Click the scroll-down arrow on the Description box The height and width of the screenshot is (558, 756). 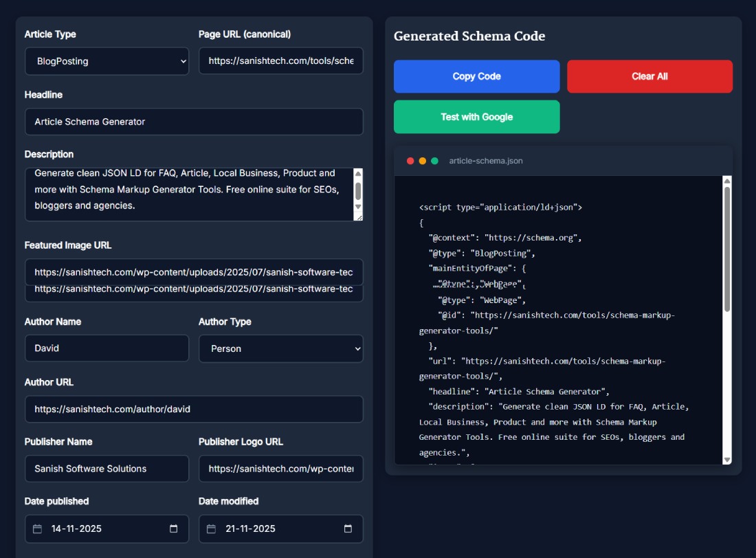[x=357, y=207]
